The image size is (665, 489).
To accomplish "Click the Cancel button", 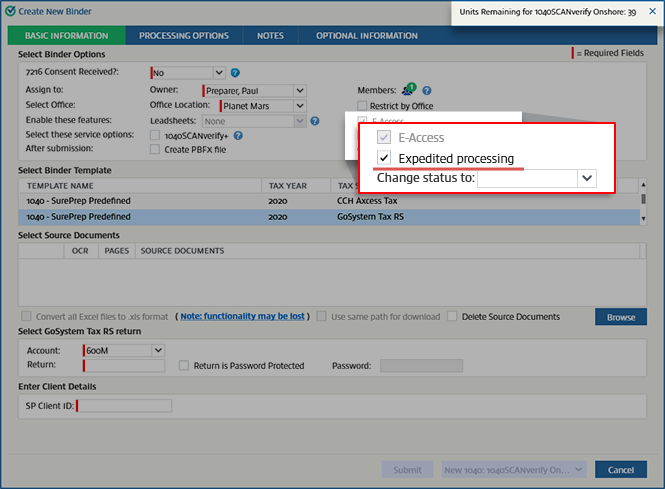I will pos(621,469).
